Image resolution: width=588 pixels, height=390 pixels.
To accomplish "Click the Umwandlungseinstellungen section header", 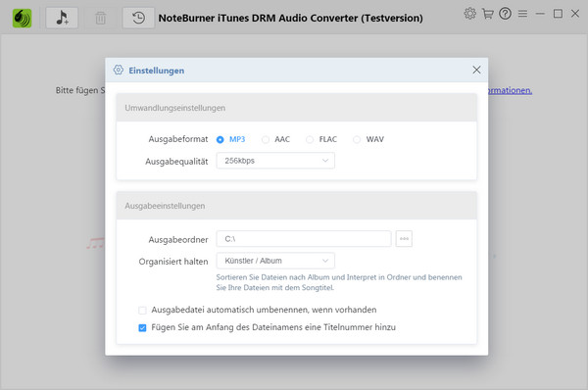I will (297, 108).
